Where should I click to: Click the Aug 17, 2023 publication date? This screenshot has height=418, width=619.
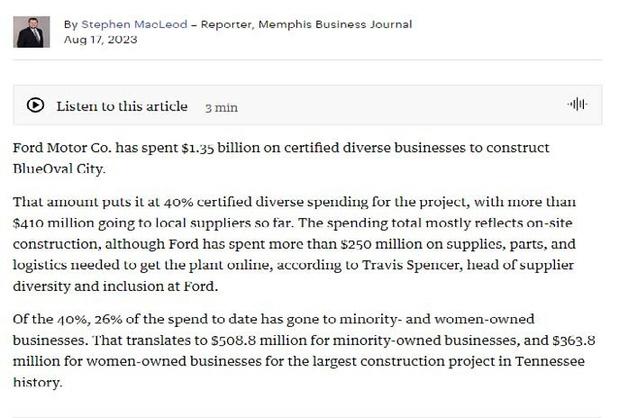click(101, 39)
